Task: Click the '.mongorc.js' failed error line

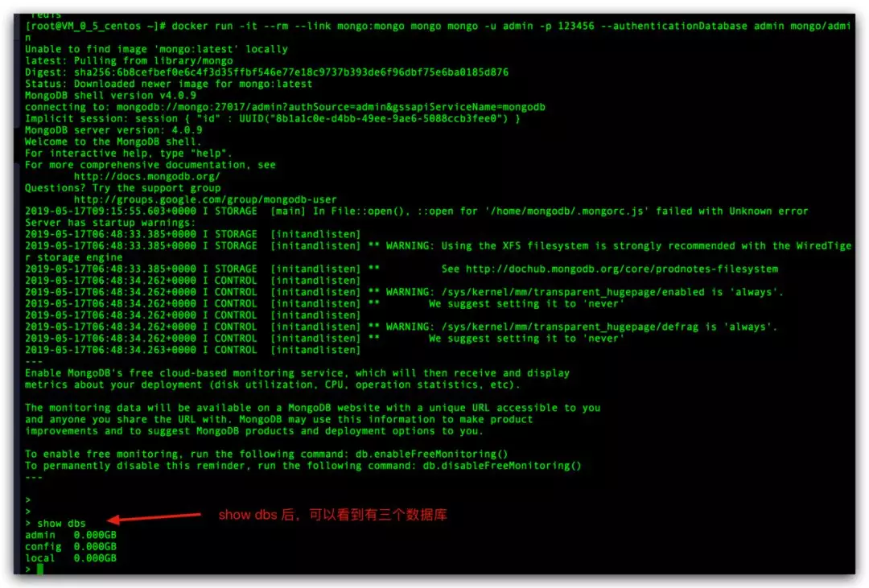Action: pyautogui.click(x=416, y=211)
